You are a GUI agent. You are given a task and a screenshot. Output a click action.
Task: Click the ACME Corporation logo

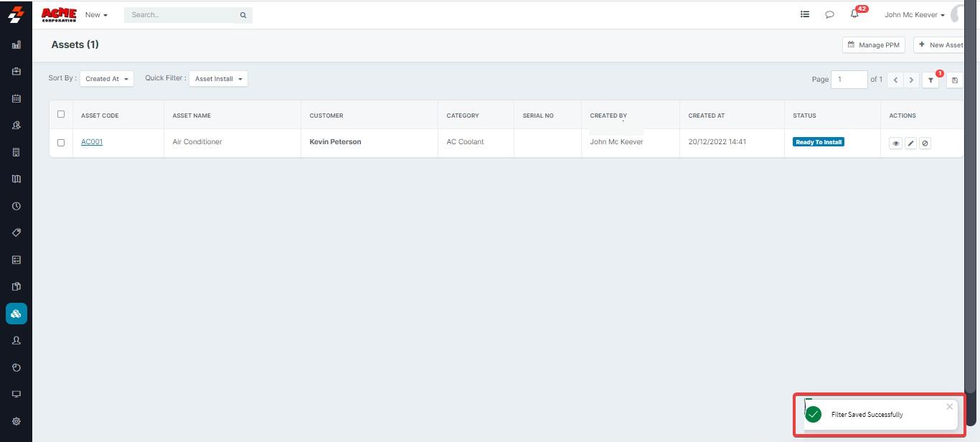point(59,15)
